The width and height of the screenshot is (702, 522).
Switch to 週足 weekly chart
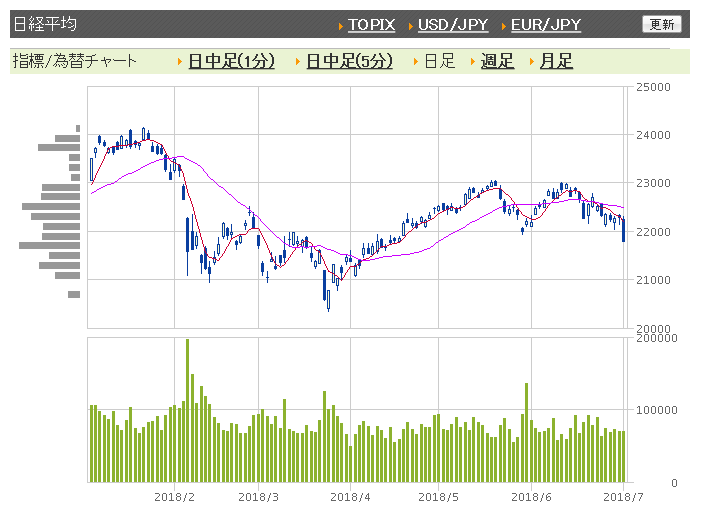(x=497, y=61)
